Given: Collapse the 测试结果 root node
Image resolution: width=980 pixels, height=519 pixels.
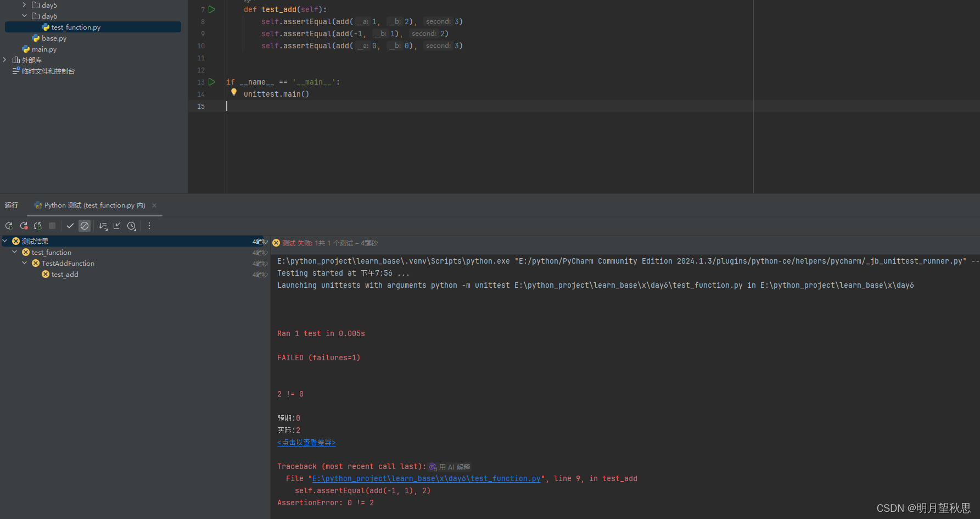Looking at the screenshot, I should pos(5,241).
